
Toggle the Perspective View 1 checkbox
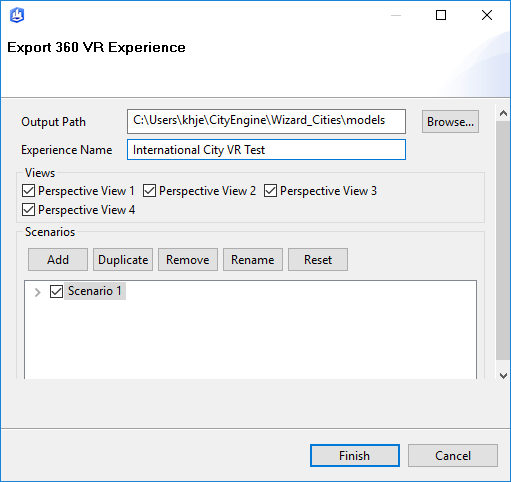[28, 191]
